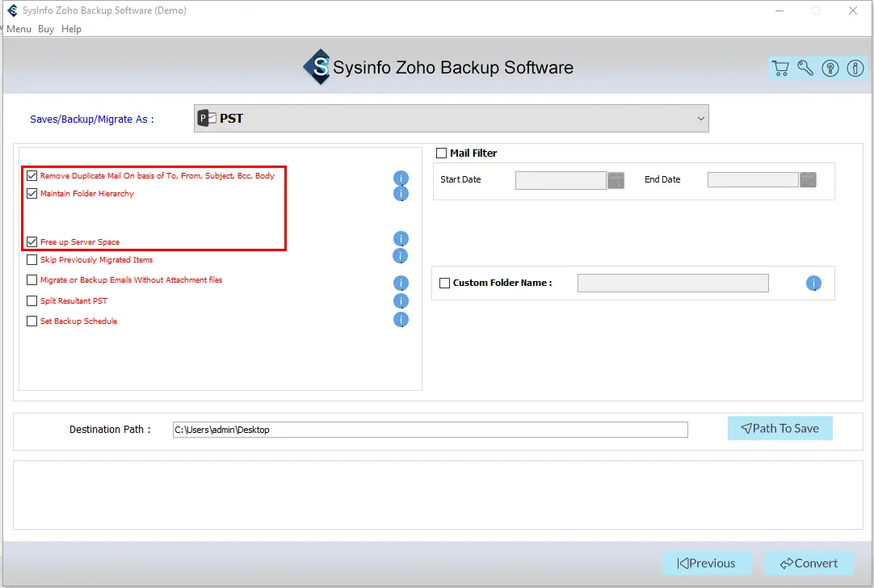Show info for Custom Folder Name

point(813,283)
